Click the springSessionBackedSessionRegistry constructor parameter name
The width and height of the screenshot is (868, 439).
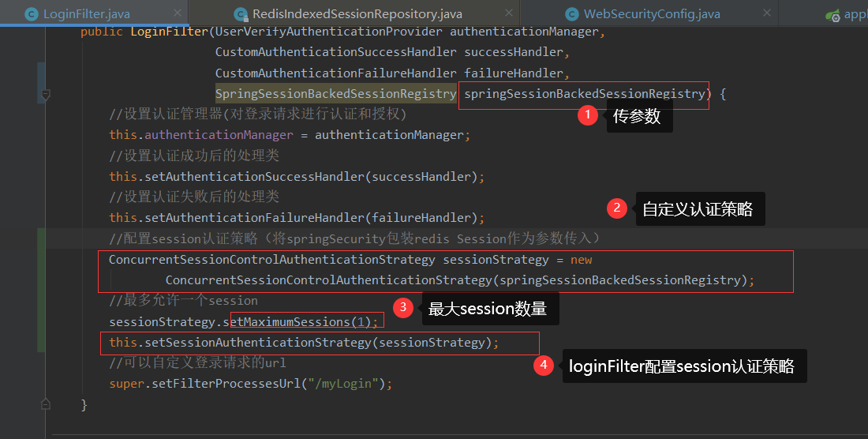point(585,93)
